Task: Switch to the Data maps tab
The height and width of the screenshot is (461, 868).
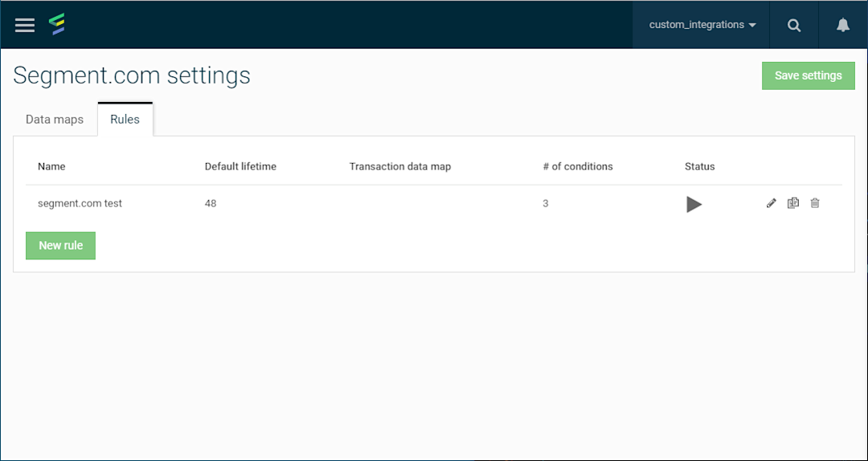Action: [55, 120]
